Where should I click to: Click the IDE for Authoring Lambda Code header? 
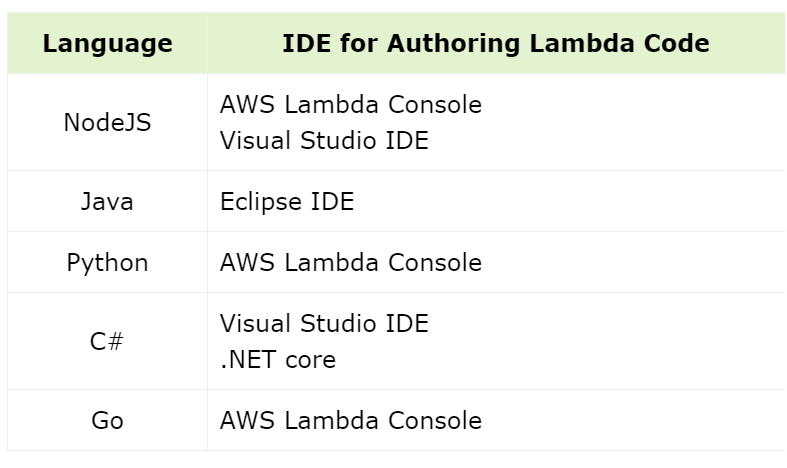click(496, 44)
